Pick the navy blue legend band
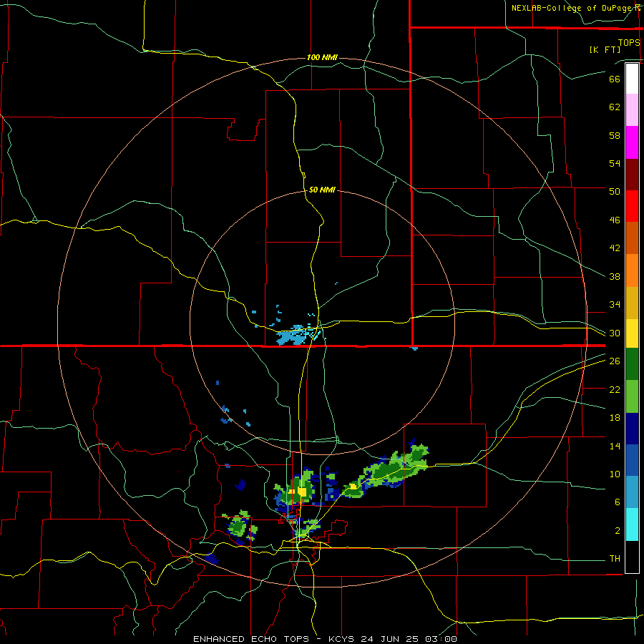The image size is (644, 644). [x=632, y=429]
